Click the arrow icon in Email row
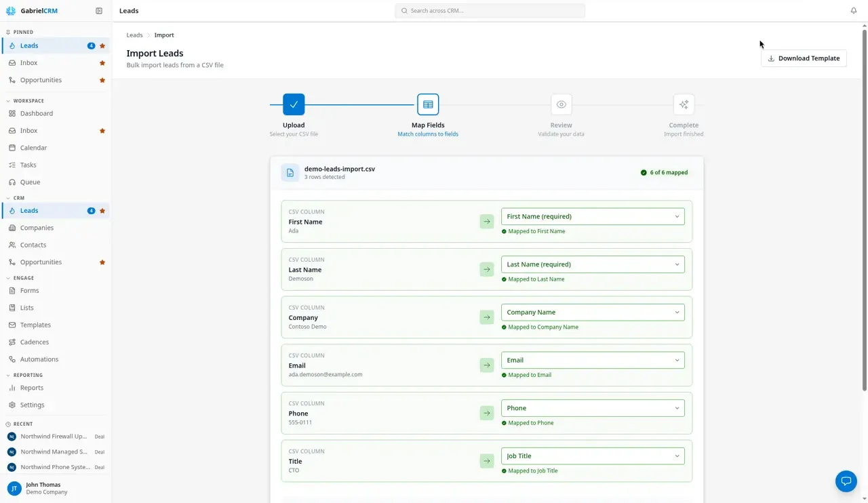Image resolution: width=868 pixels, height=503 pixels. tap(487, 365)
